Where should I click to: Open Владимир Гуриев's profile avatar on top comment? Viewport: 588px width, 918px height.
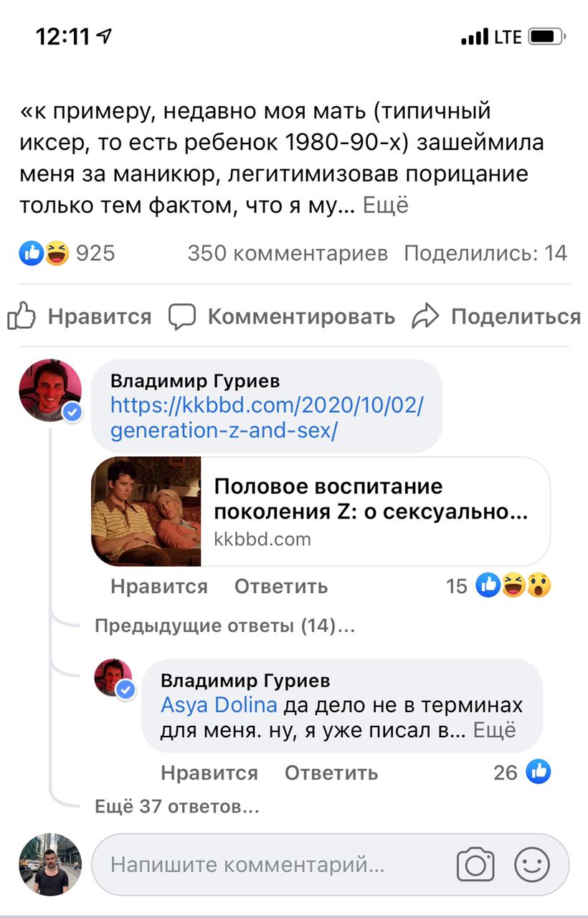(x=50, y=390)
